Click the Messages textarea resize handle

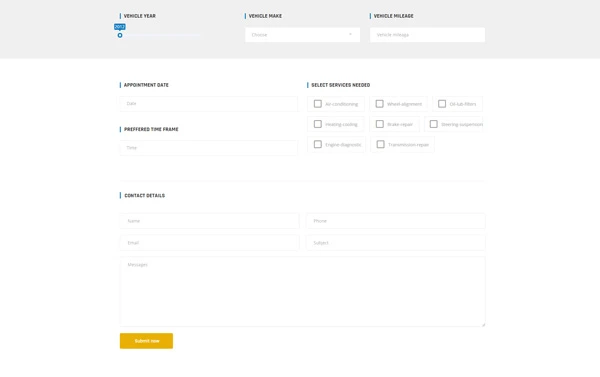tap(483, 325)
